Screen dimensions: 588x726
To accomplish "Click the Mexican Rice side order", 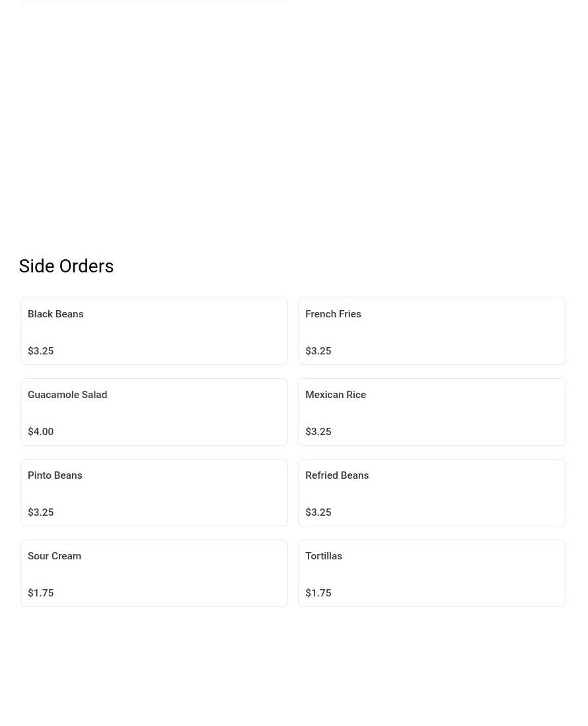I will tap(431, 412).
